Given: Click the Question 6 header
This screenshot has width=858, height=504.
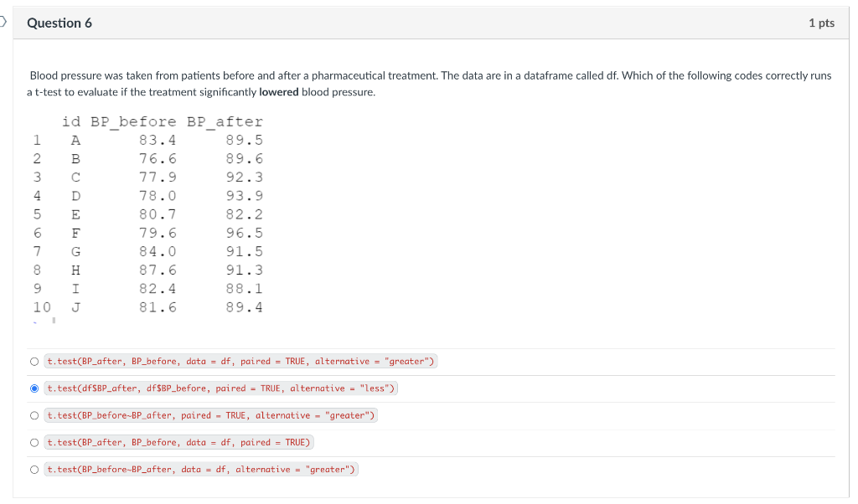Looking at the screenshot, I should tap(59, 23).
